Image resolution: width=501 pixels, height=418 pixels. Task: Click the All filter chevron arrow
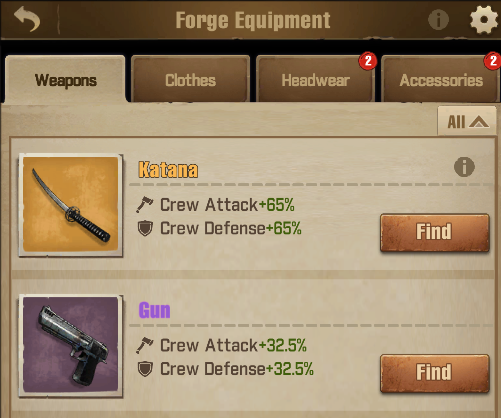[x=479, y=122]
